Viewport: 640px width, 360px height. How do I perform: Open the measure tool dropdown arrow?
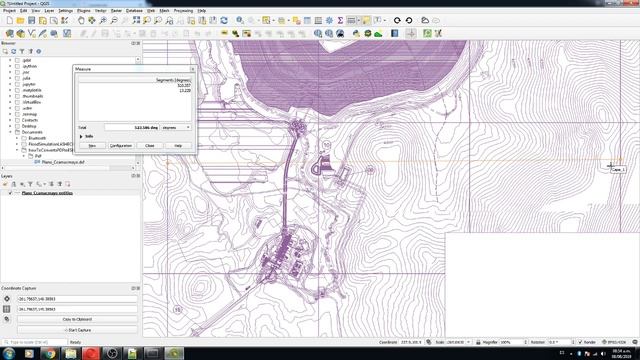tap(358, 20)
